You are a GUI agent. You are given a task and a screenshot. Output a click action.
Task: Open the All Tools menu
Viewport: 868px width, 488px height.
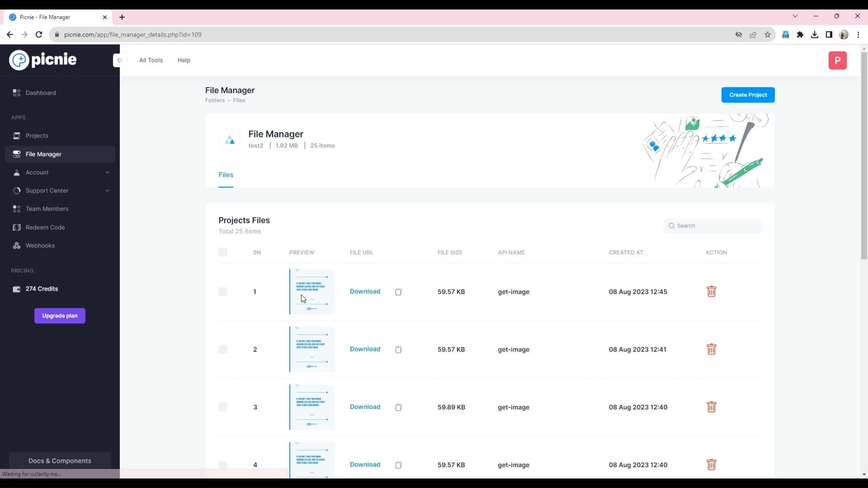coord(151,60)
